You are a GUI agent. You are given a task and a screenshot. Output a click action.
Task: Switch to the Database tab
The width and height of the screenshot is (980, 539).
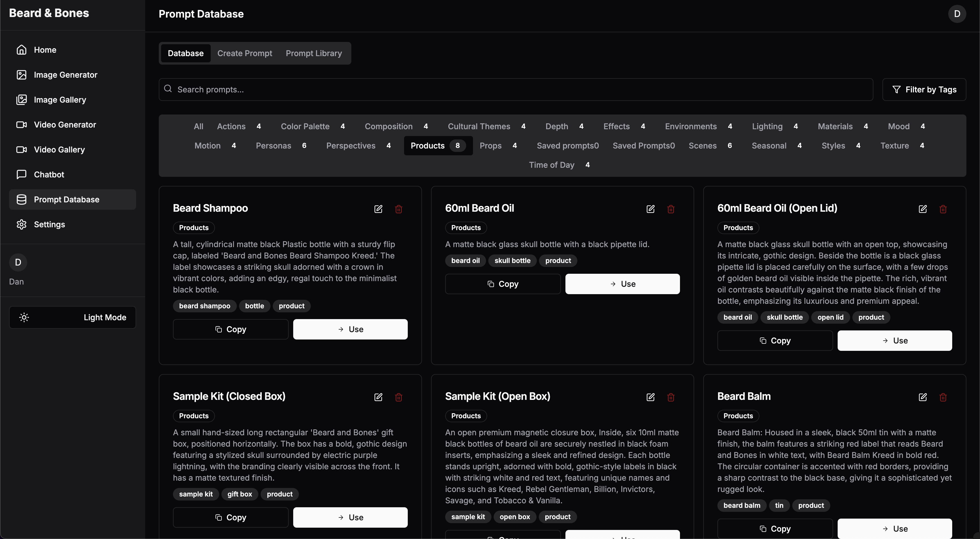click(x=186, y=53)
